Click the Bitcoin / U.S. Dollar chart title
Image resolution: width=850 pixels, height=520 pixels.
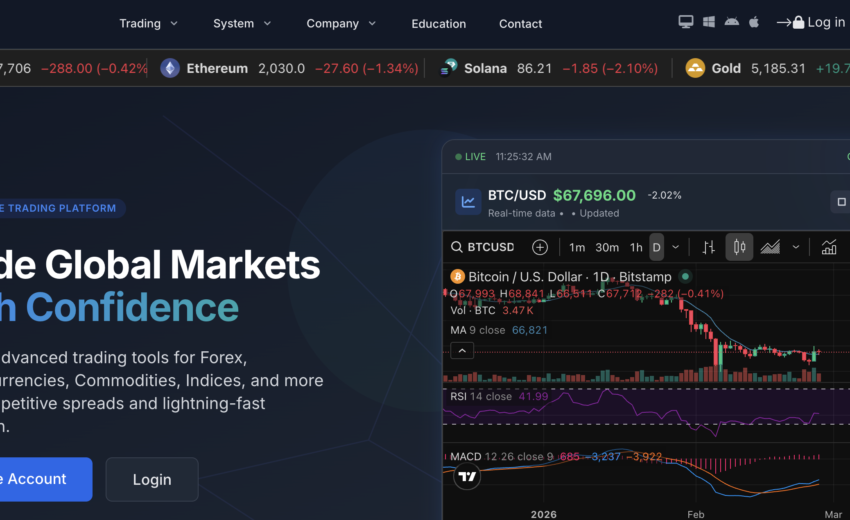[x=570, y=277]
